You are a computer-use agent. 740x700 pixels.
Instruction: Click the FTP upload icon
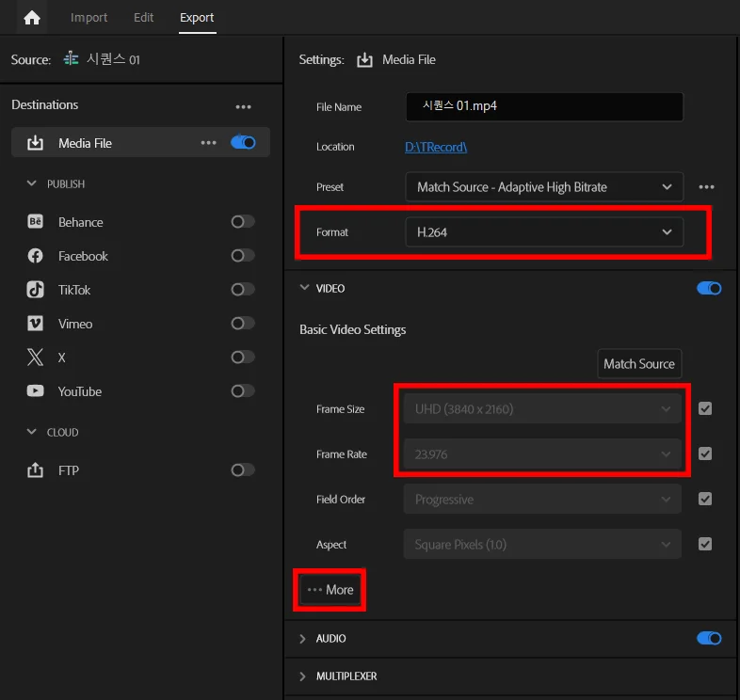point(36,469)
